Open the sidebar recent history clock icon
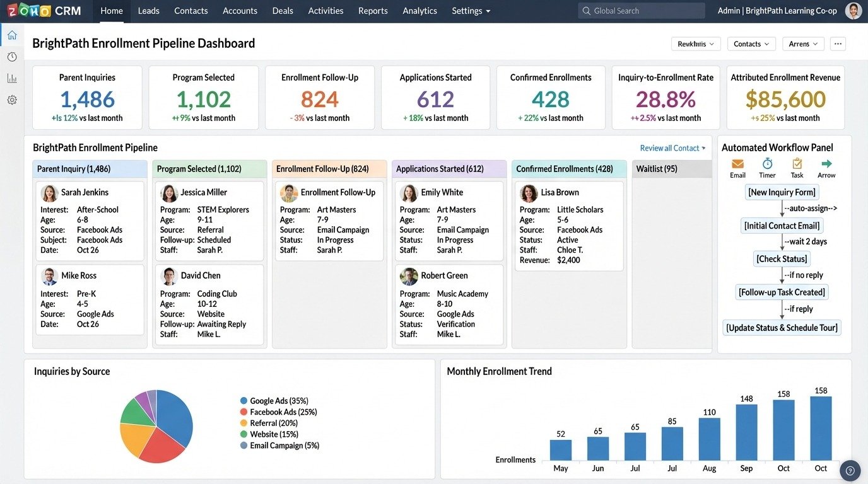 (x=12, y=57)
